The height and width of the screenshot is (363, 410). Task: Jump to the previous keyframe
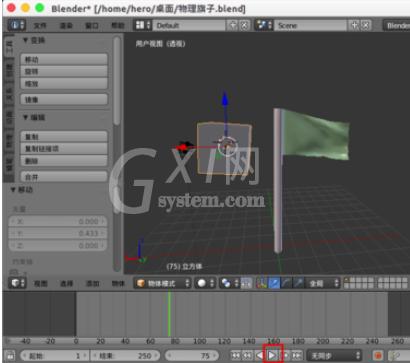(247, 355)
